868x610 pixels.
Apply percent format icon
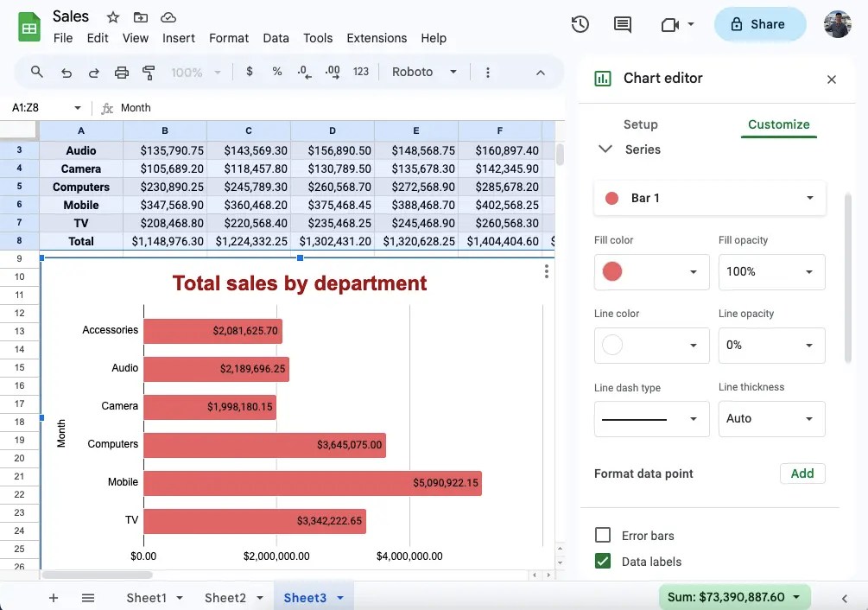point(276,73)
